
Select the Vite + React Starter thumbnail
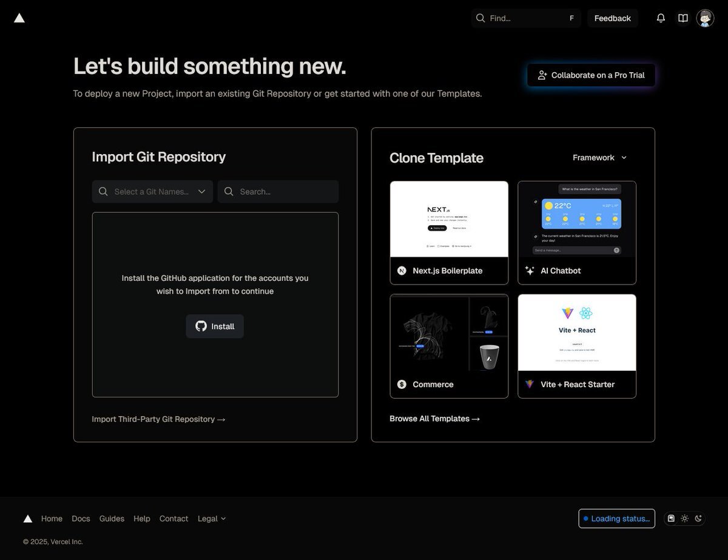pos(577,332)
